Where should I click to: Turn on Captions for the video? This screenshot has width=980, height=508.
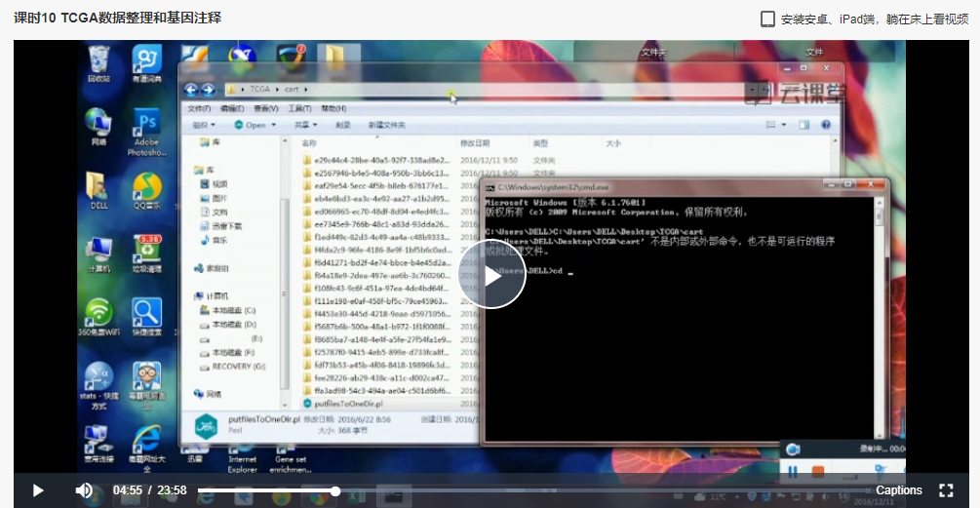coord(899,490)
